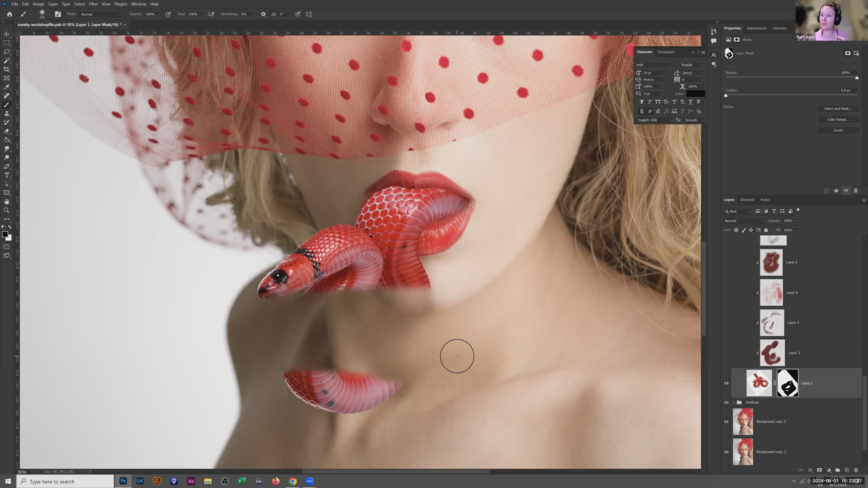This screenshot has height=488, width=868.
Task: Click the Character text color swatch
Action: pos(696,94)
